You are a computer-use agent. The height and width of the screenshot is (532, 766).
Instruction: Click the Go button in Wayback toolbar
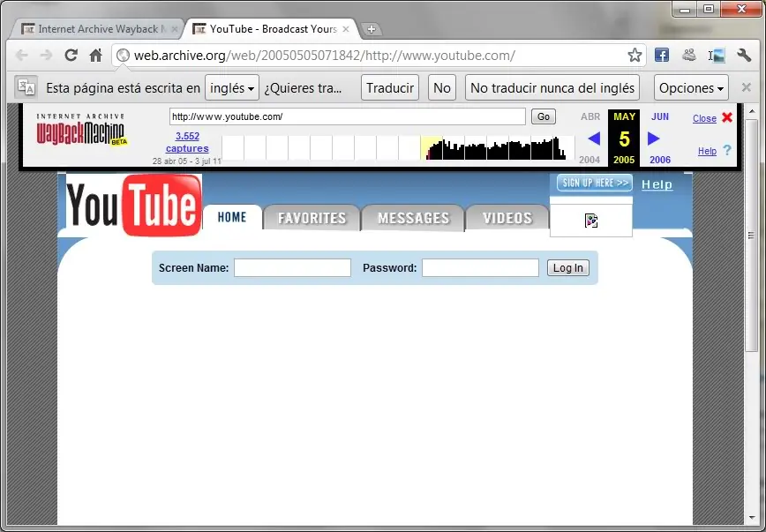544,116
